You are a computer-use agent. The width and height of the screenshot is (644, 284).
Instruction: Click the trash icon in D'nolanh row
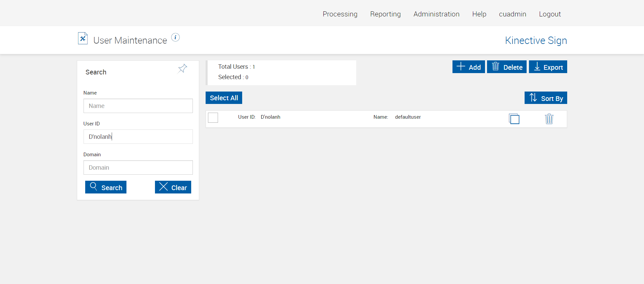point(549,119)
